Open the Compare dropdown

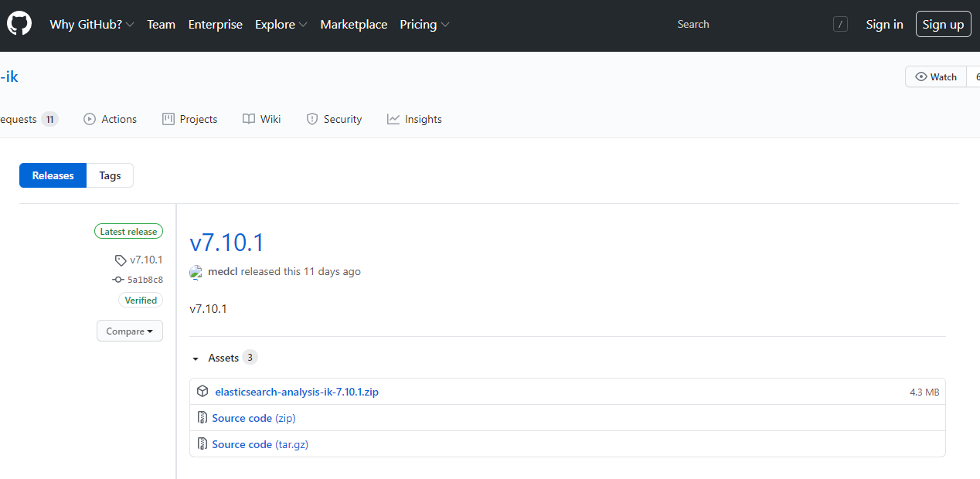(x=130, y=331)
